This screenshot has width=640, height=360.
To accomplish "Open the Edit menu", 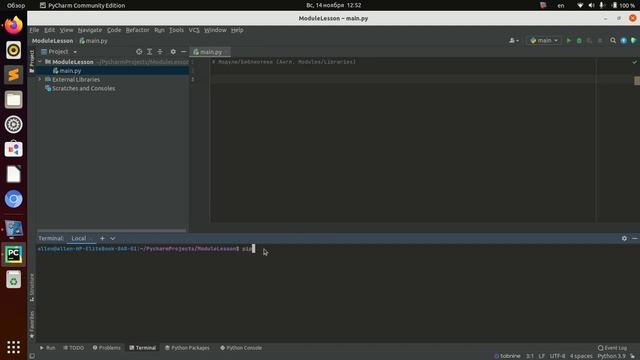I will (x=49, y=30).
